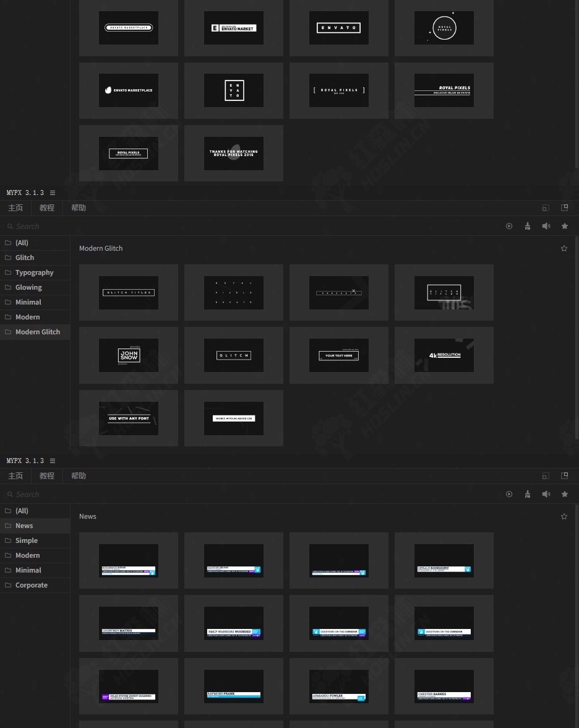This screenshot has height=728, width=579.
Task: Open the vertical ENVATO box preset thumbnail
Action: 234,90
